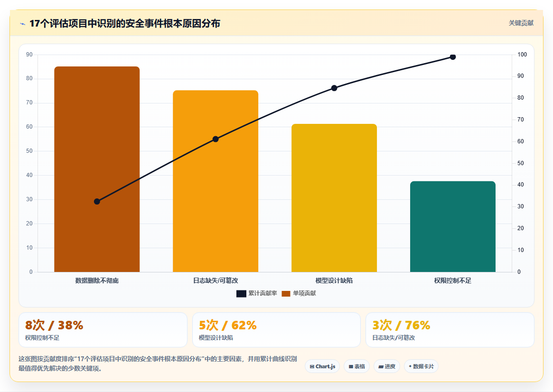Toggle the 累计贡献率 legend swatch
The height and width of the screenshot is (392, 553).
point(241,294)
